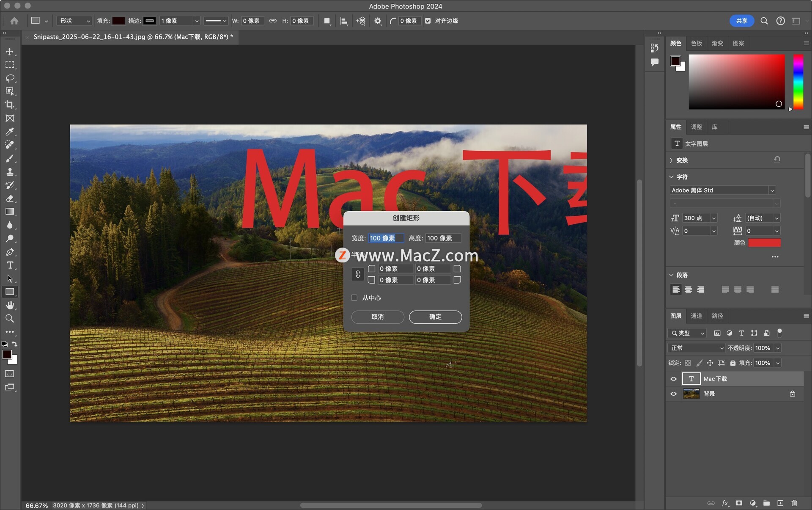Toggle the 对齐边缘 checkbox
Screen dimensions: 812x510
(428, 21)
